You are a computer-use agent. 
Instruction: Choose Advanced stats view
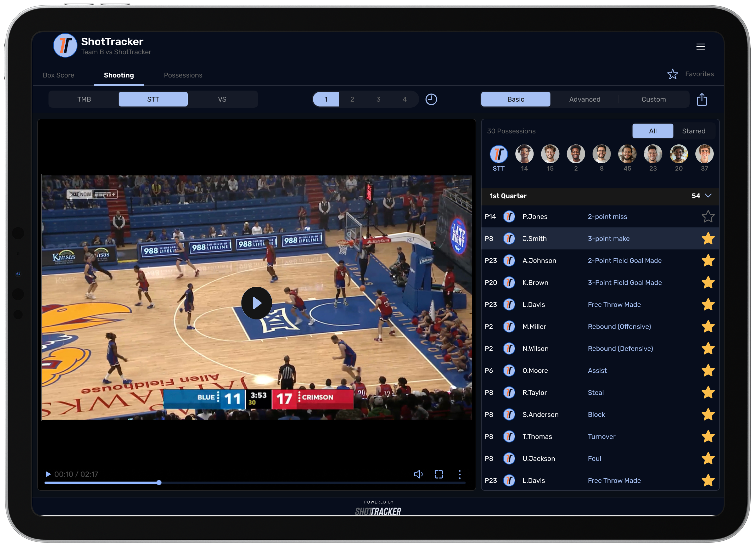click(x=584, y=99)
